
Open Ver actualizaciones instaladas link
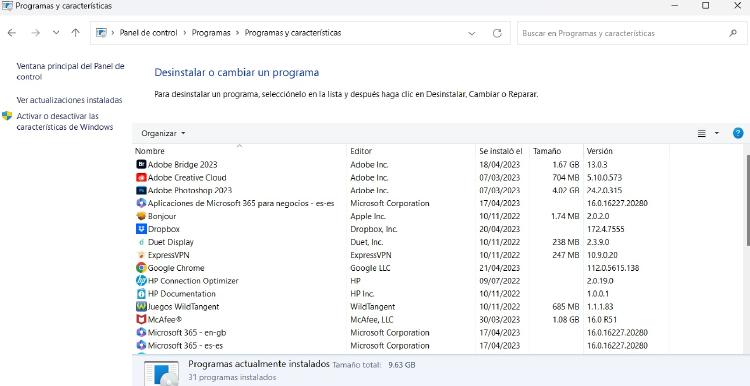click(69, 100)
